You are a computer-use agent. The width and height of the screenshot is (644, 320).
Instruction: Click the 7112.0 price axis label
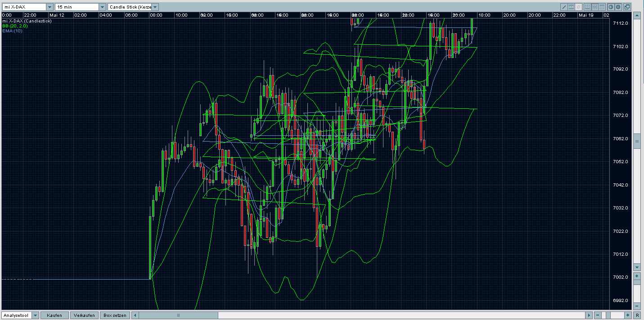coord(621,23)
